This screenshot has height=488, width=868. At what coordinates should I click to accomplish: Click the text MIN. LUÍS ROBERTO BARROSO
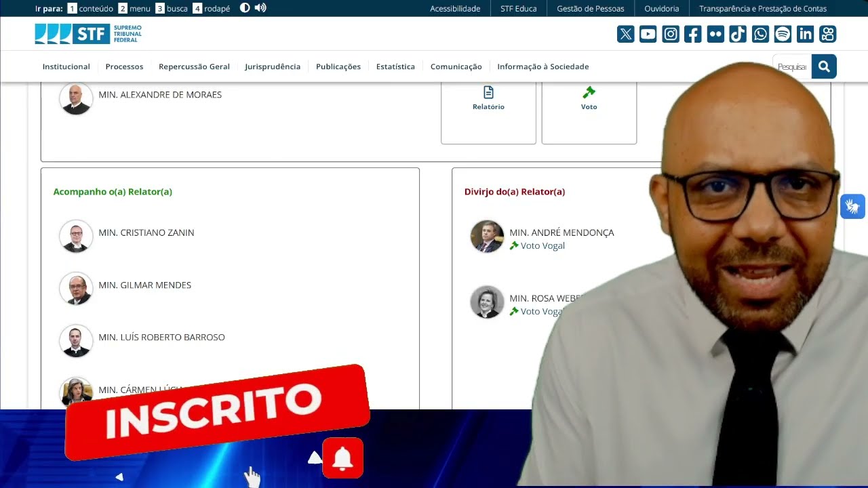(x=161, y=338)
